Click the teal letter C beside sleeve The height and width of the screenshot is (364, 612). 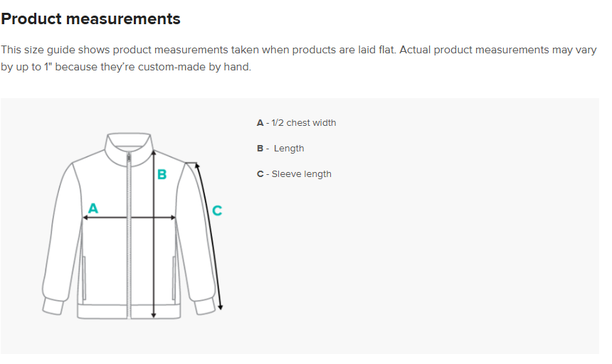pos(217,210)
